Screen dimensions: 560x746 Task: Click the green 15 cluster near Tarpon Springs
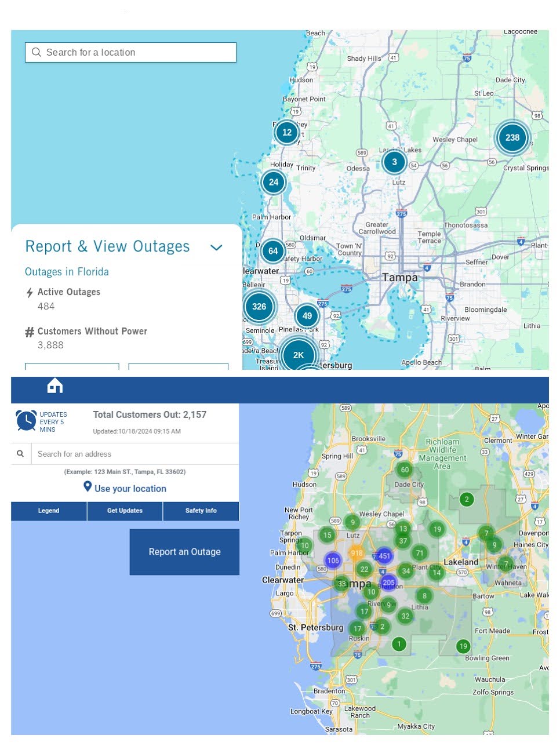pyautogui.click(x=328, y=535)
